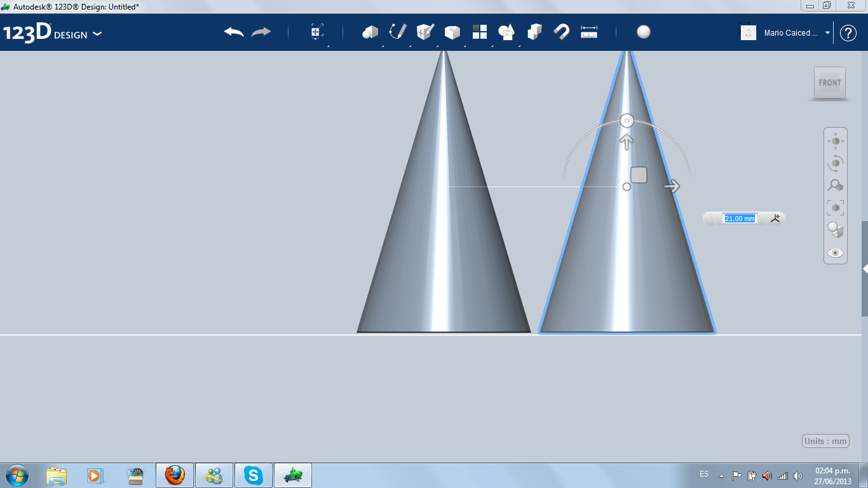The image size is (868, 488).
Task: Open Windows Media Player from taskbar
Action: pos(95,475)
